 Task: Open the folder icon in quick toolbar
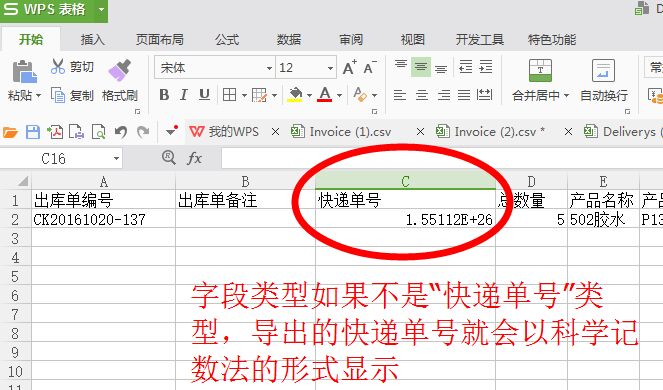click(10, 132)
